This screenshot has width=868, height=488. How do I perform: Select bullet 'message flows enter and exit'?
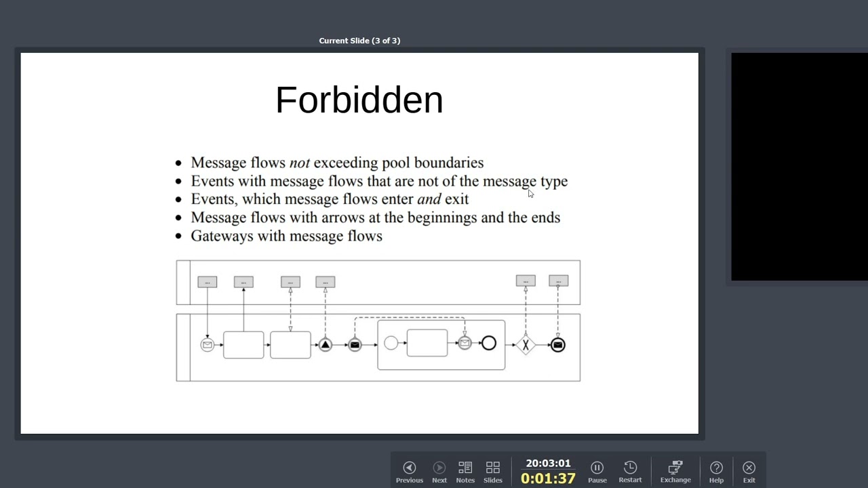[322, 199]
